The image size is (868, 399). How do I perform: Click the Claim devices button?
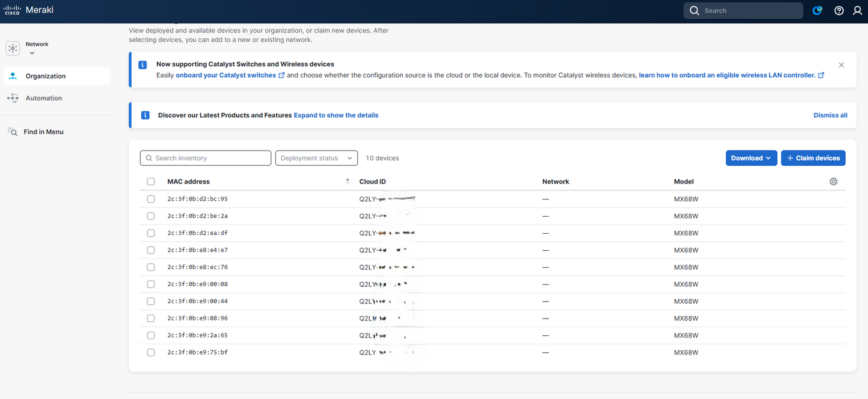click(x=813, y=158)
